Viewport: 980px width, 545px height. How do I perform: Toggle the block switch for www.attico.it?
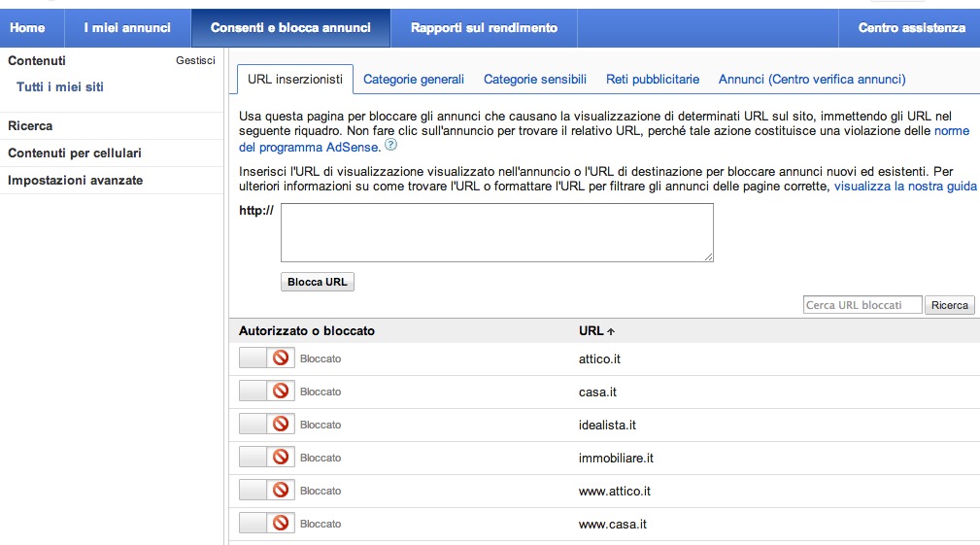click(267, 491)
